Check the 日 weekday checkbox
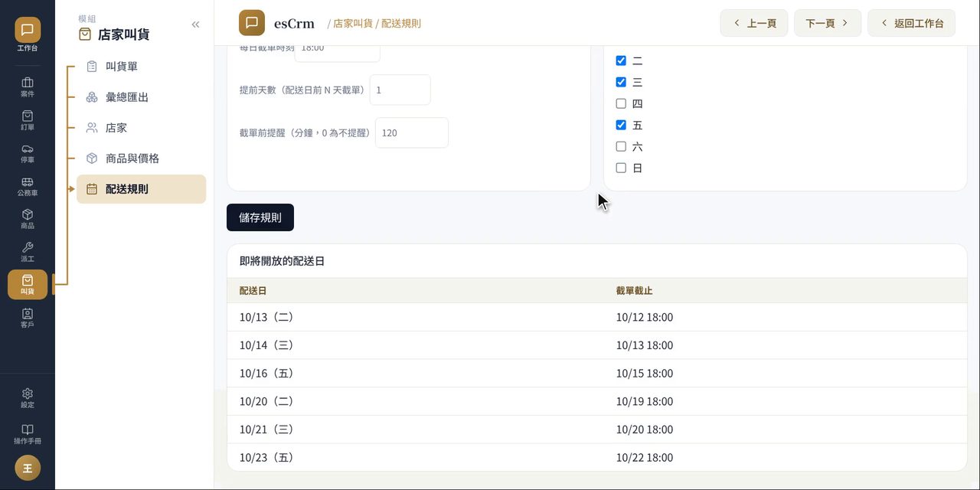 (621, 168)
